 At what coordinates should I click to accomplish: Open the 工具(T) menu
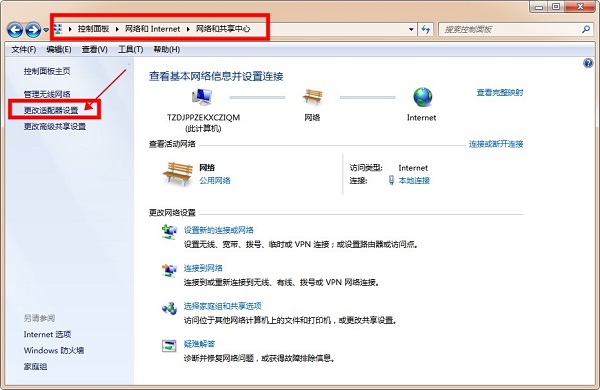coord(130,50)
